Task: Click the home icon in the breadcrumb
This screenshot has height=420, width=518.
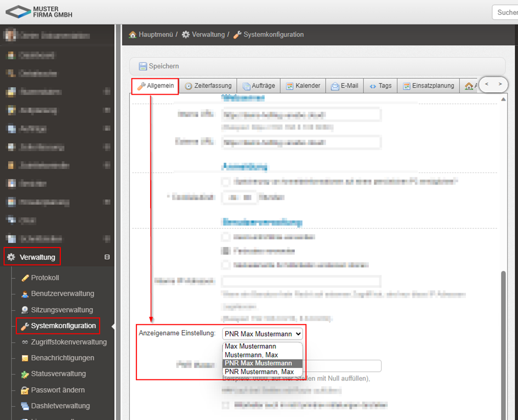Action: click(x=133, y=34)
